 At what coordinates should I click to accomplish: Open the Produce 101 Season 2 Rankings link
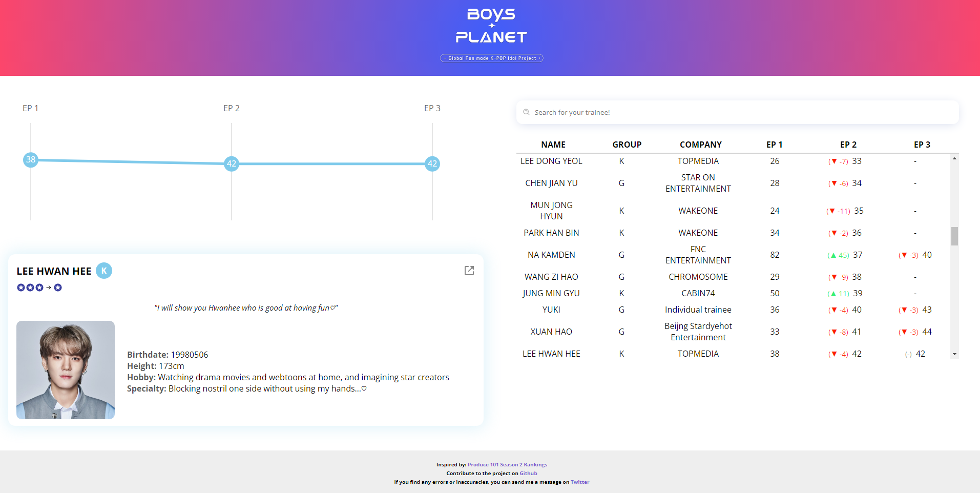pyautogui.click(x=507, y=464)
